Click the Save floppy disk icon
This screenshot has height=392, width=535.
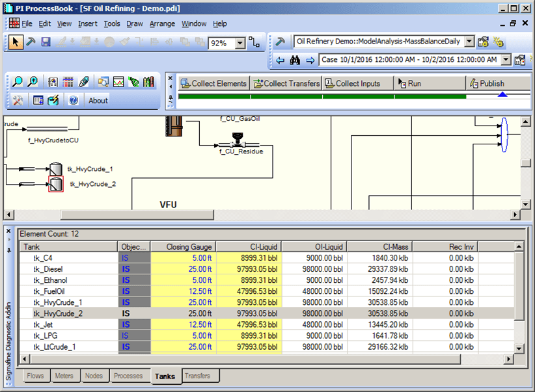[46, 42]
